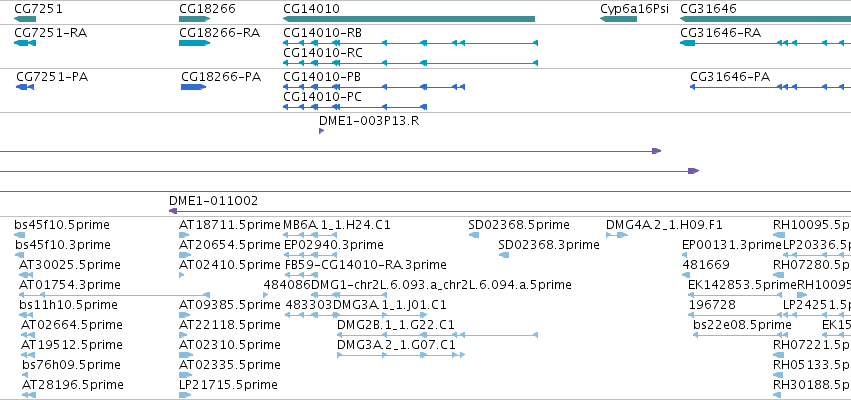Click the CG18266 gene label
851x400 pixels.
207,9
